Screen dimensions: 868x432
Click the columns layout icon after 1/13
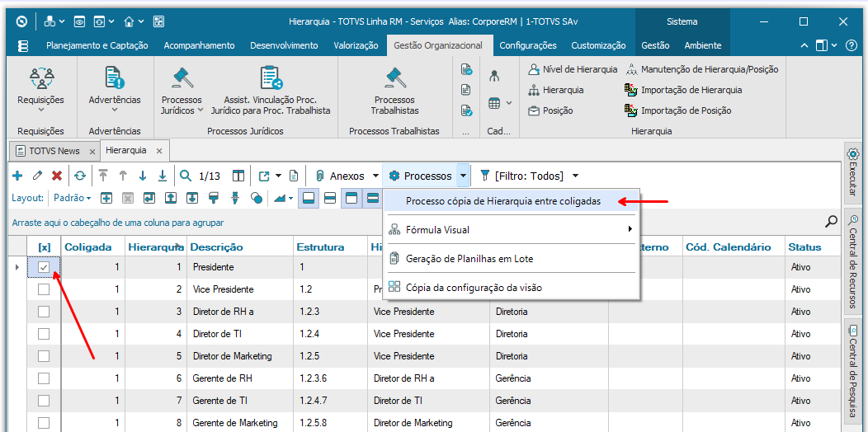click(238, 176)
